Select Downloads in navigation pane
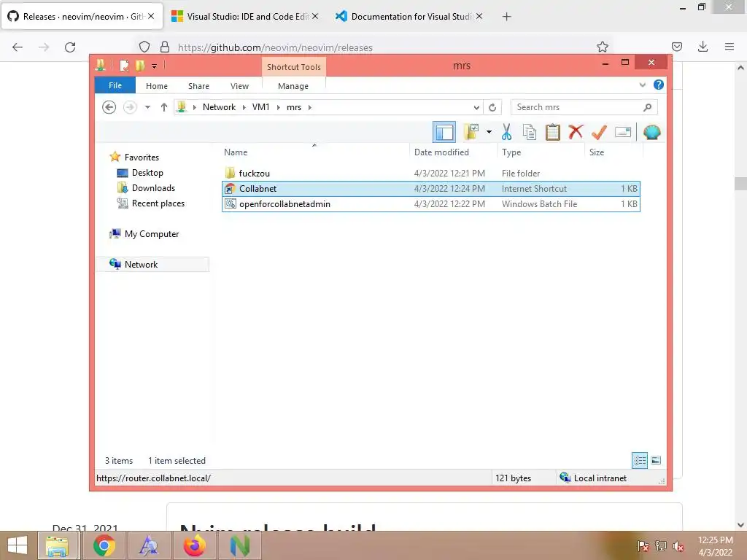This screenshot has height=560, width=747. (153, 188)
